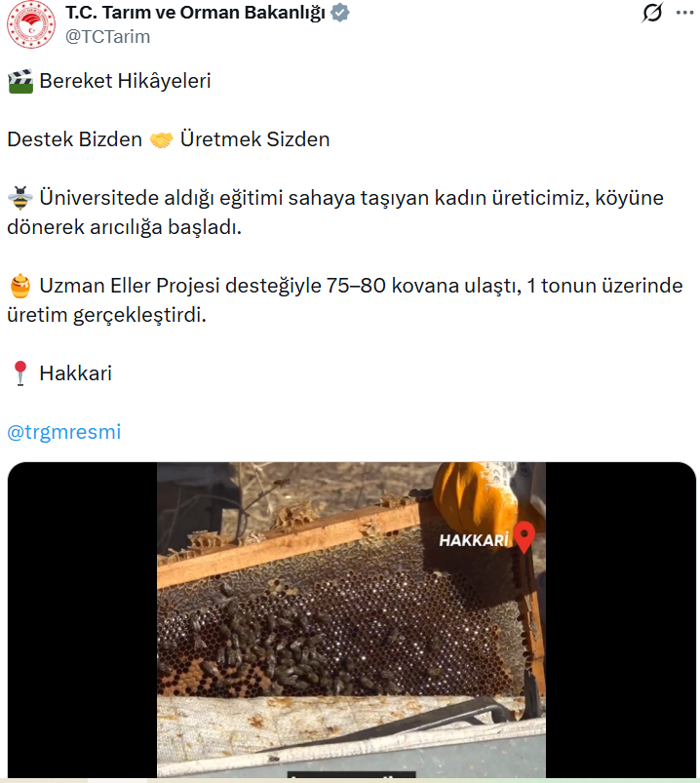Screen dimensions: 700x783
Task: Play the honeycomb video
Action: point(352,620)
